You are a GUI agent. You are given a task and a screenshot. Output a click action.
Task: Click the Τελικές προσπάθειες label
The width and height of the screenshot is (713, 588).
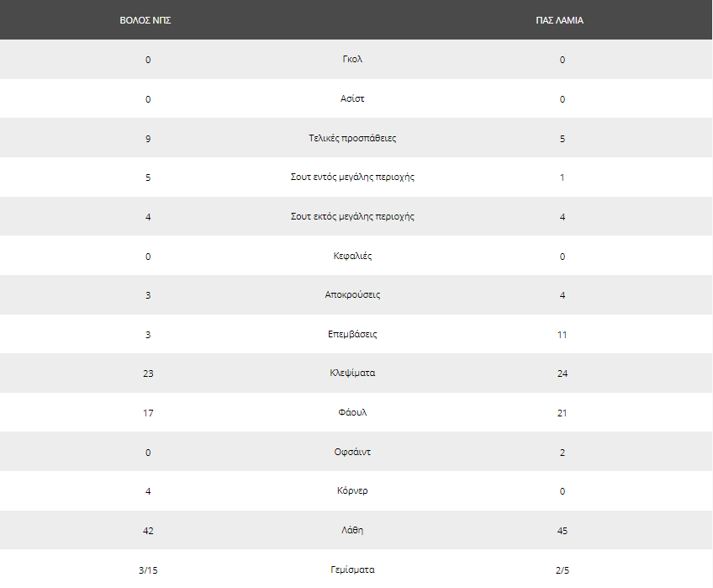(x=352, y=138)
